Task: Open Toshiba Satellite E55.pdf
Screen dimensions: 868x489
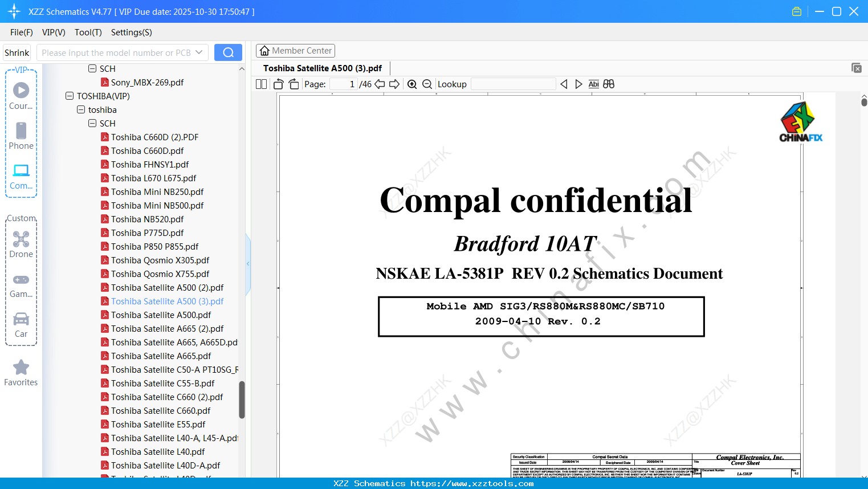Action: 158,424
